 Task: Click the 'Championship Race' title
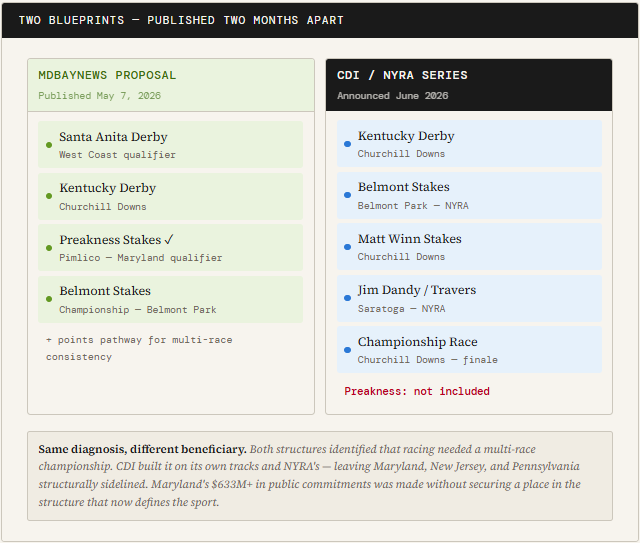(418, 342)
